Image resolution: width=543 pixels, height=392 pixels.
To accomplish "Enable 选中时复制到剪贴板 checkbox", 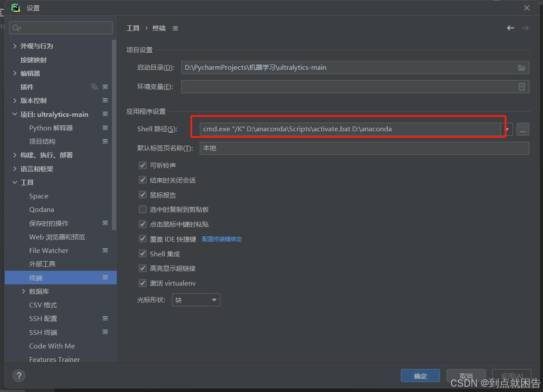I will point(143,209).
